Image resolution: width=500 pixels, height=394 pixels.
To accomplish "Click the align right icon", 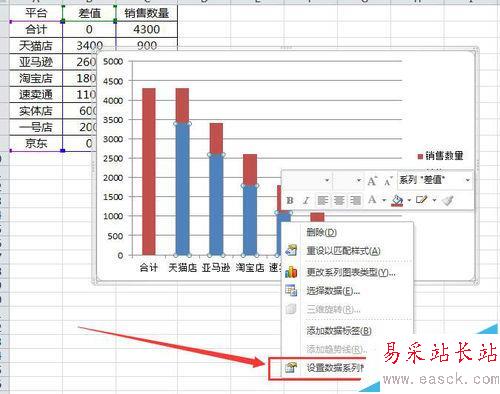I will tap(356, 200).
